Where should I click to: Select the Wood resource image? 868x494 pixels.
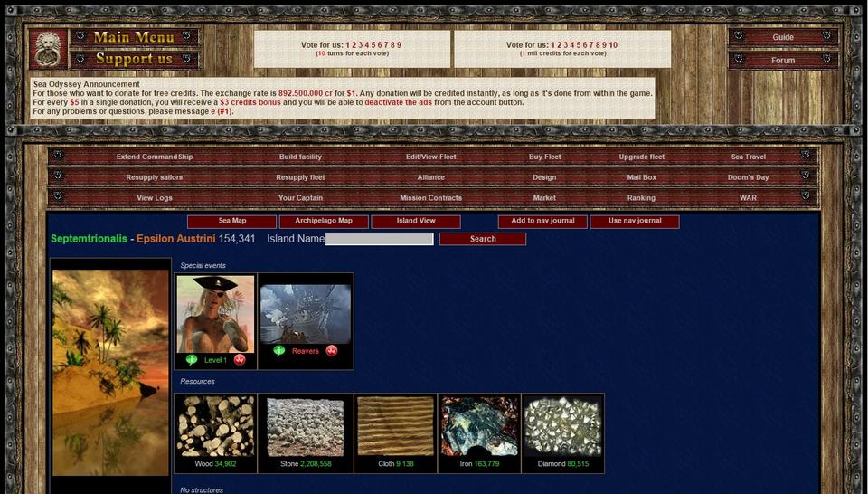tap(215, 426)
